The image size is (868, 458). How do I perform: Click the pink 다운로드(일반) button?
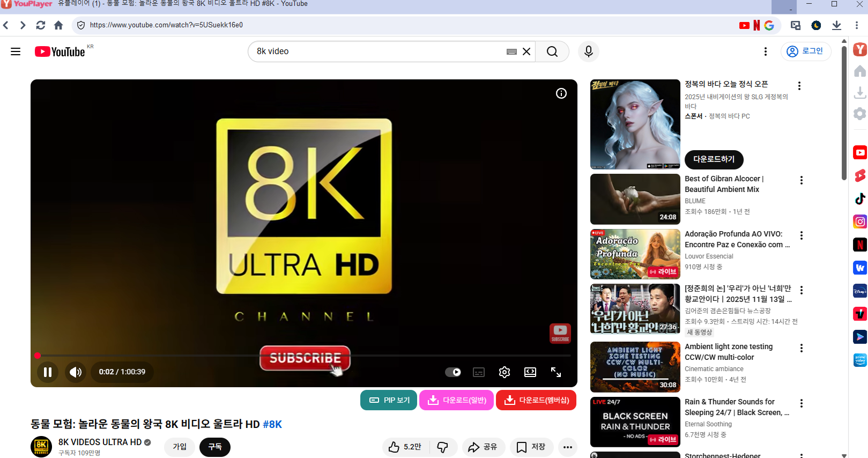(456, 400)
